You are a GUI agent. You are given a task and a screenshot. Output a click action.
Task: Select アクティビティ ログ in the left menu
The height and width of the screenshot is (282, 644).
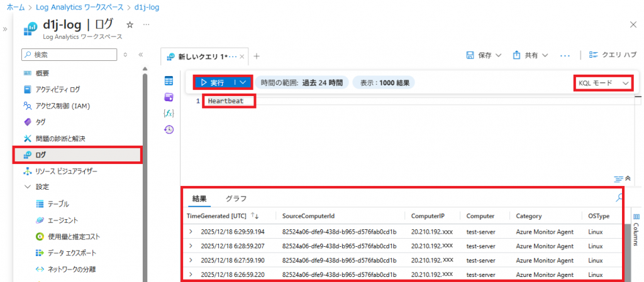[57, 89]
